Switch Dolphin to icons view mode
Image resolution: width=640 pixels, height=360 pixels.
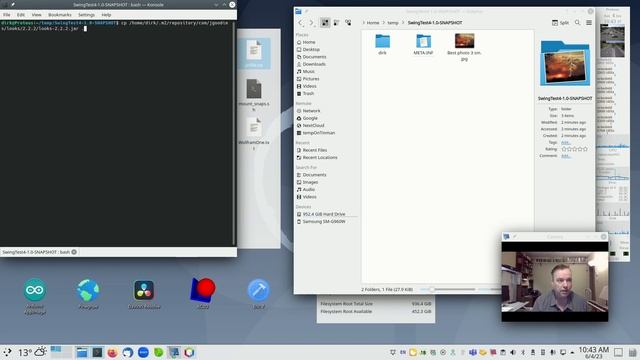325,23
